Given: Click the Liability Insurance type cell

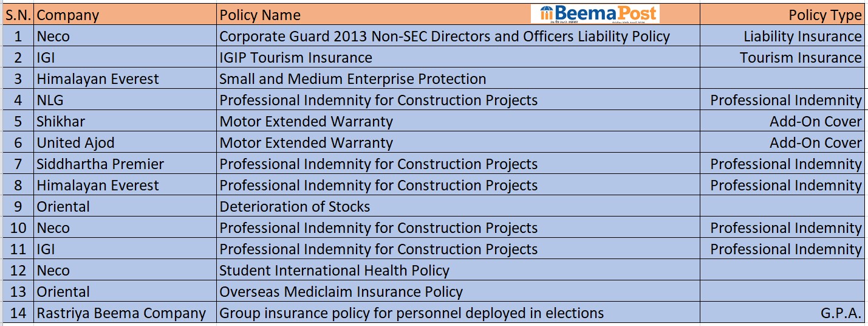Looking at the screenshot, I should (802, 36).
